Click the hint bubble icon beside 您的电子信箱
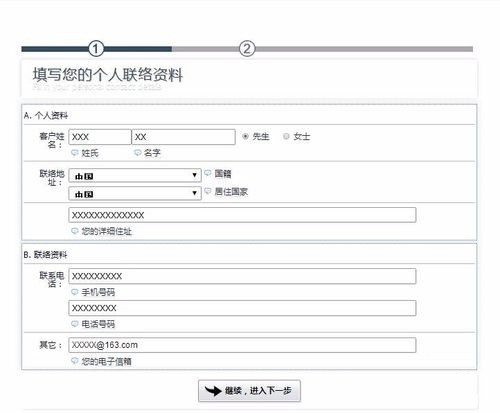Screen dimensions: 500x413 [x=75, y=361]
